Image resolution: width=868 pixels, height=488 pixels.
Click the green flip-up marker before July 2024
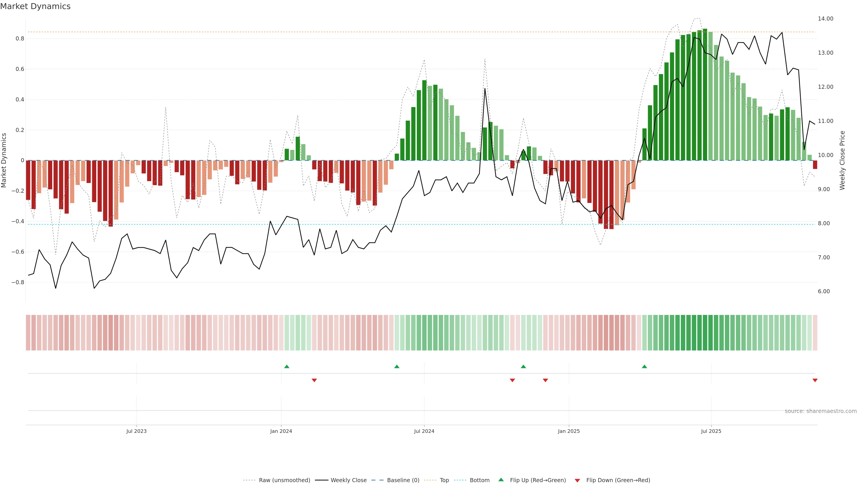[397, 366]
